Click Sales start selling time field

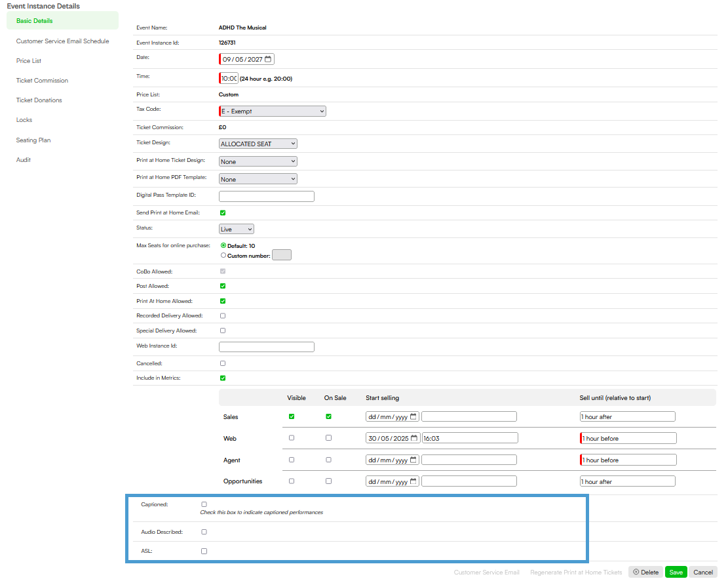(469, 416)
